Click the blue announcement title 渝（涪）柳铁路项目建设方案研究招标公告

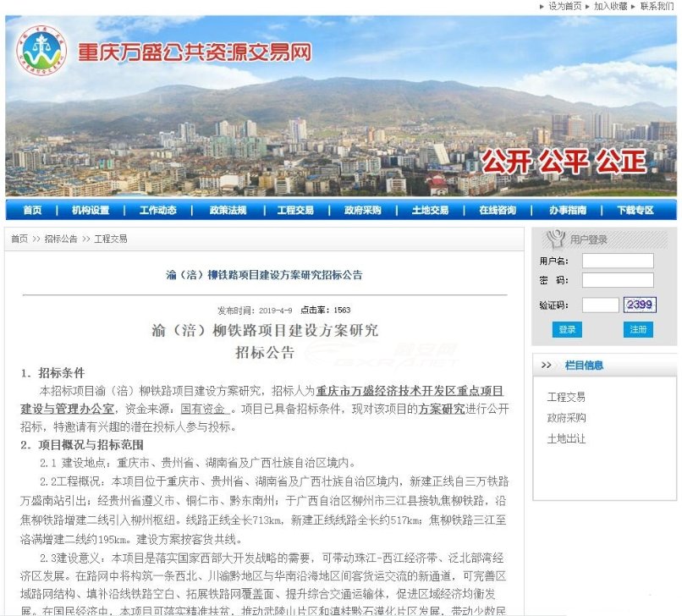[x=264, y=274]
